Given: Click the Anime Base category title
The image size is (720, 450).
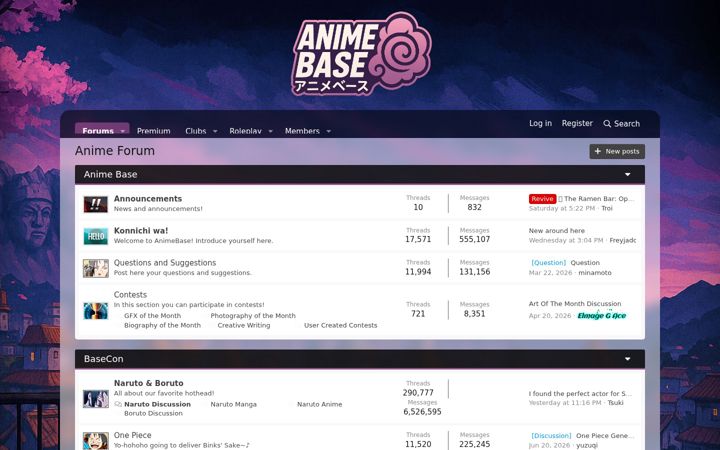Looking at the screenshot, I should [x=111, y=174].
